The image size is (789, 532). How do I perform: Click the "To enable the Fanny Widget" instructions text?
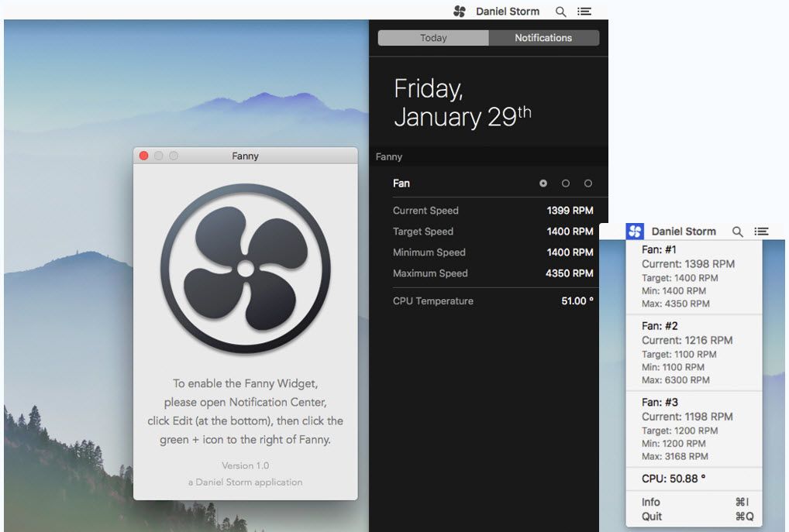click(x=246, y=411)
